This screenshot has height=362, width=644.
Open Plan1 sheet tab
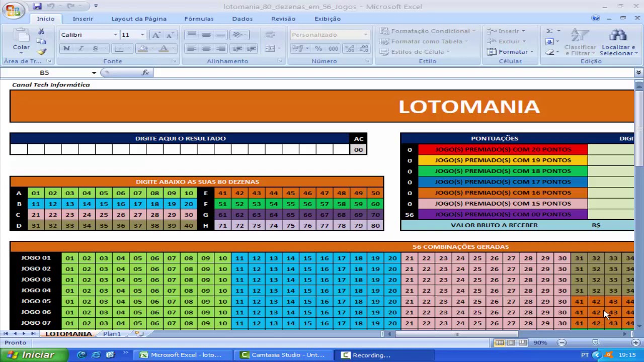coord(112,334)
